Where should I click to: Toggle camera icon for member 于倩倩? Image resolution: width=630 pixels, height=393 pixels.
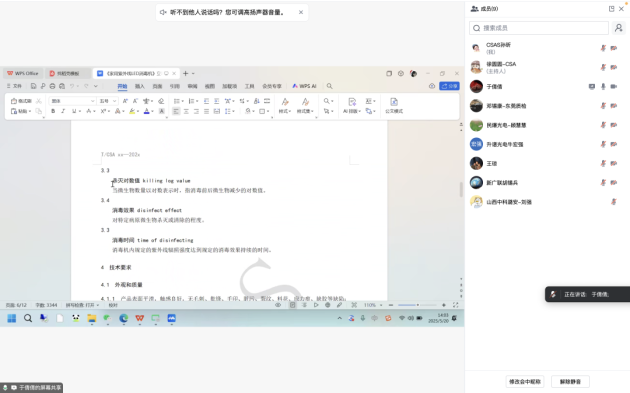click(x=614, y=86)
